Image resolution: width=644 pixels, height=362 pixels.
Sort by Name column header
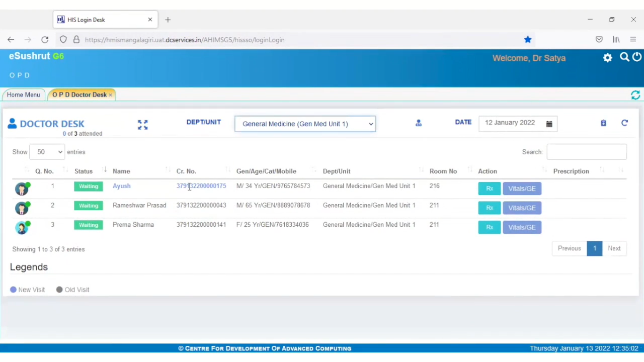coord(121,171)
